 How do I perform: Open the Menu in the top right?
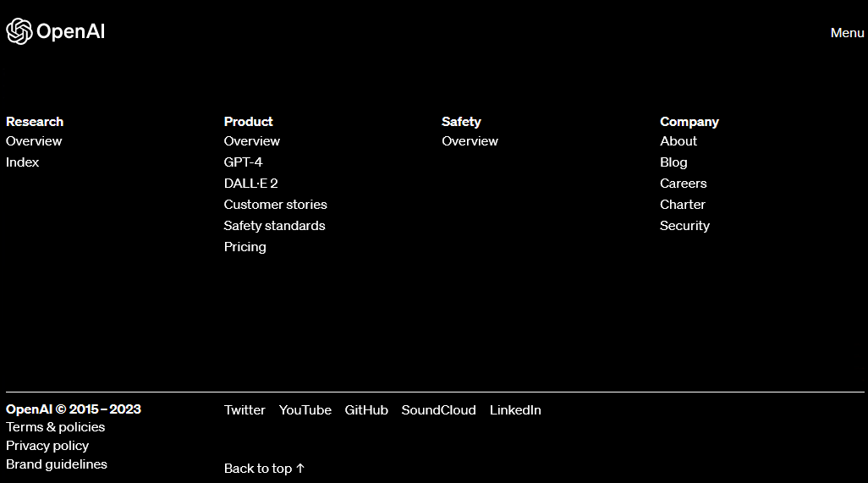tap(847, 33)
